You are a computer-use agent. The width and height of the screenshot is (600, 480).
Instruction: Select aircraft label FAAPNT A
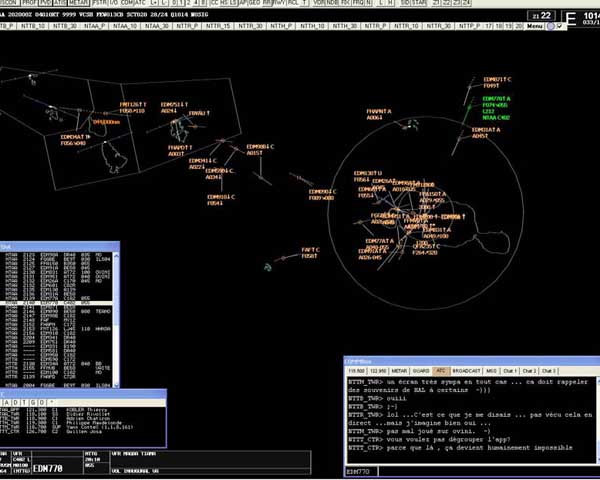pyautogui.click(x=379, y=114)
